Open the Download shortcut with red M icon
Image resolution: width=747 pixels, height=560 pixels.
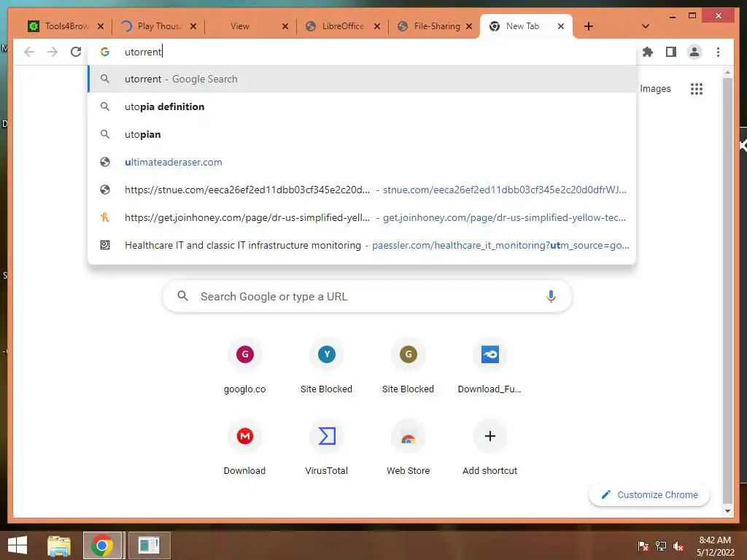tap(245, 436)
